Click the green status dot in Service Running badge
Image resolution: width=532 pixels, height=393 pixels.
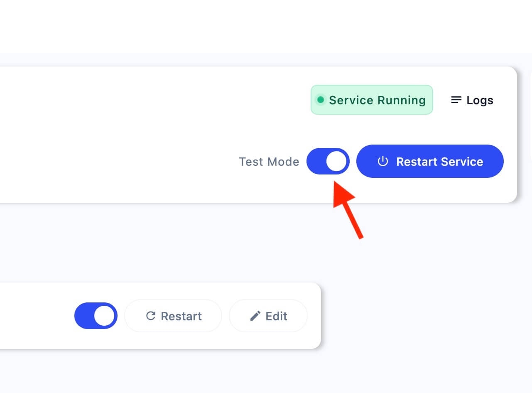pos(320,100)
